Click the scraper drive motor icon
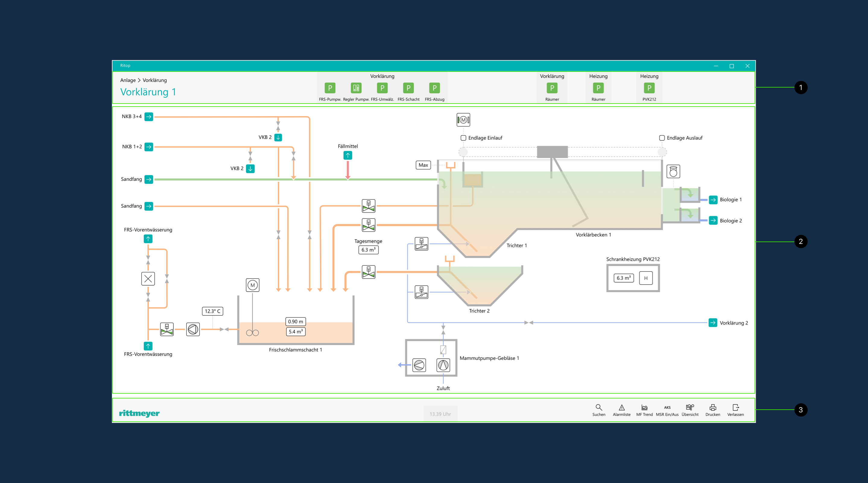 (463, 120)
